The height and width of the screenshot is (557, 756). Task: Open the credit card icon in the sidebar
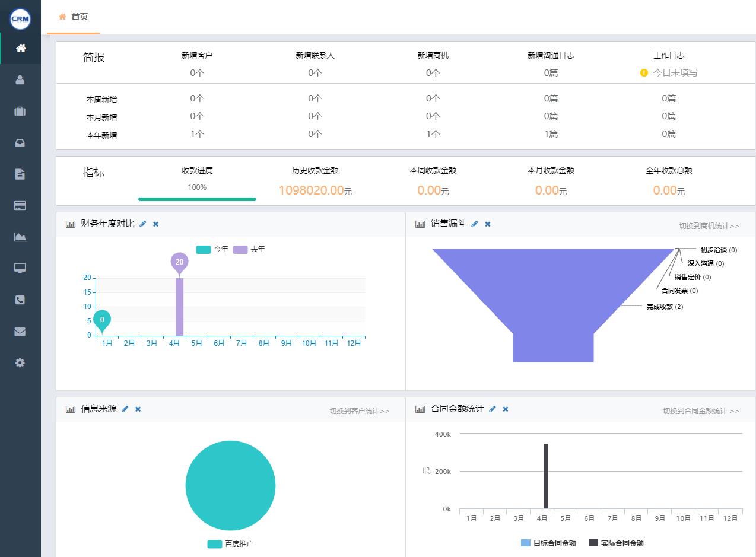pyautogui.click(x=20, y=206)
